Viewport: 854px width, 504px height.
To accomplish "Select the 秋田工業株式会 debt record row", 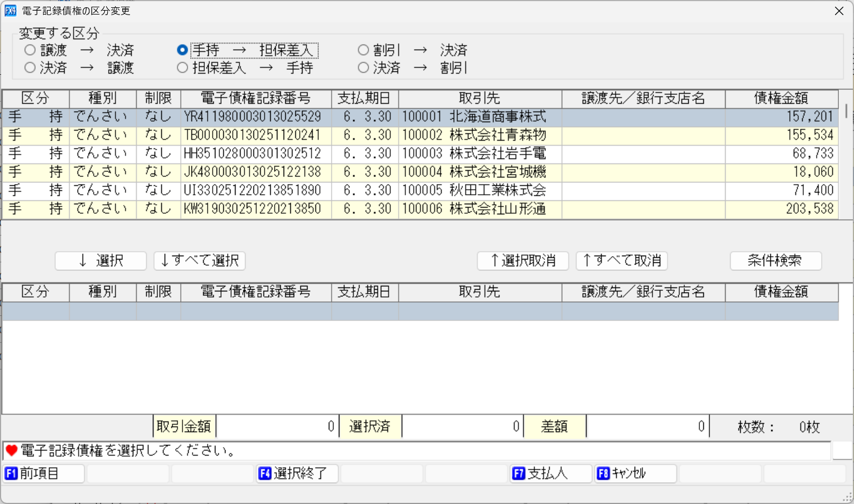I will point(391,190).
